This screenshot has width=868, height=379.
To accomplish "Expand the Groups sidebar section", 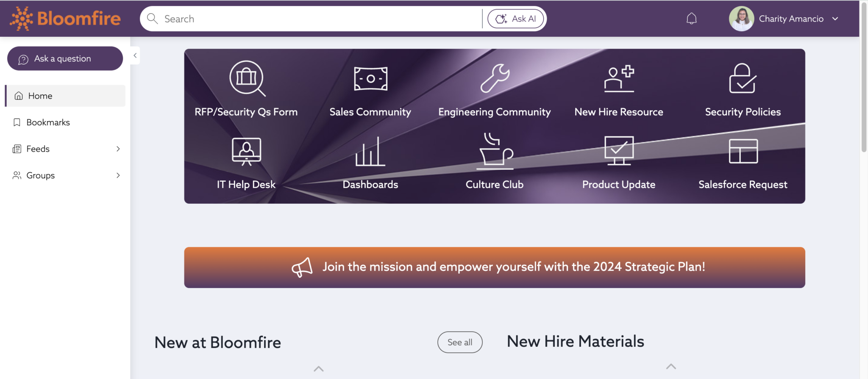I will 118,175.
